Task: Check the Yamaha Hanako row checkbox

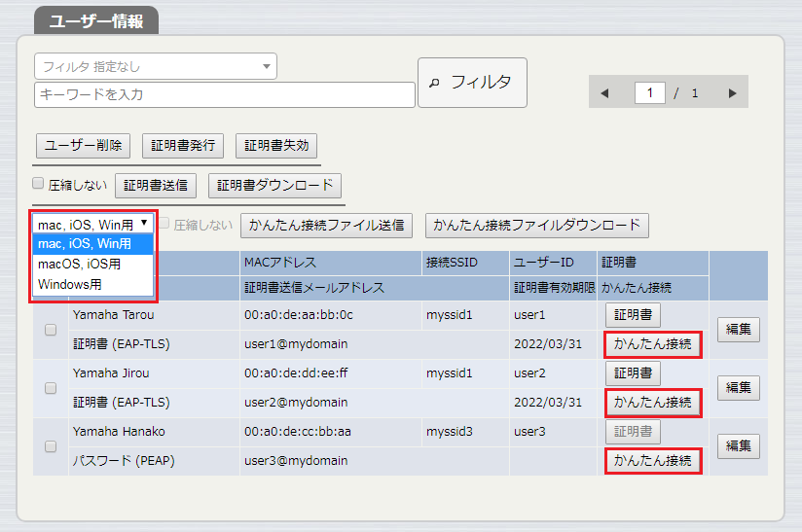Action: [x=51, y=445]
